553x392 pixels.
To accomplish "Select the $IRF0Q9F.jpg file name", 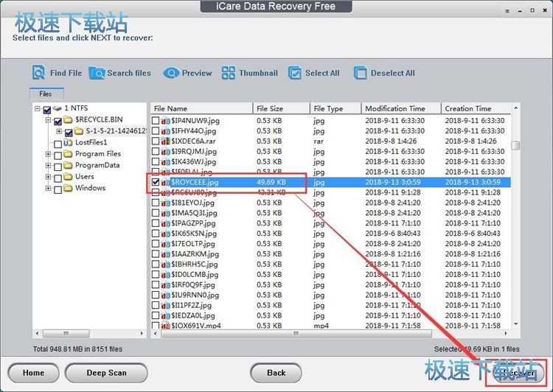I will click(x=193, y=284).
